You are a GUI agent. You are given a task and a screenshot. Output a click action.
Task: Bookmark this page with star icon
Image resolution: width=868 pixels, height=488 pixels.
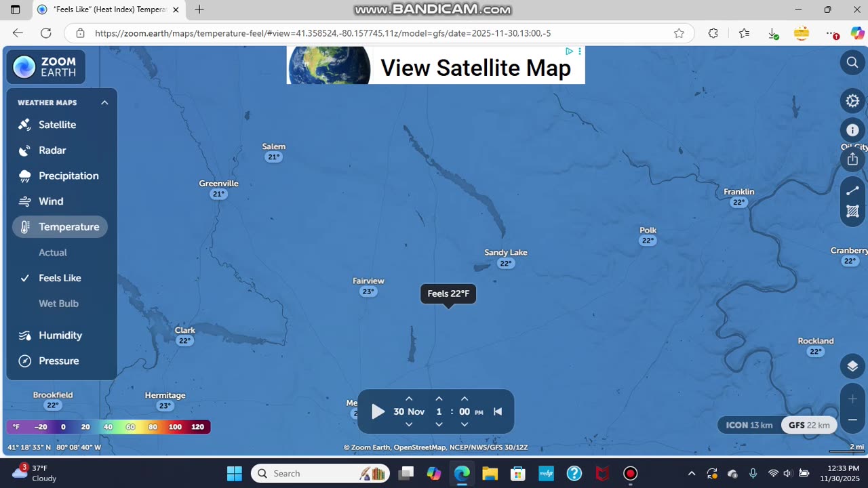(679, 33)
